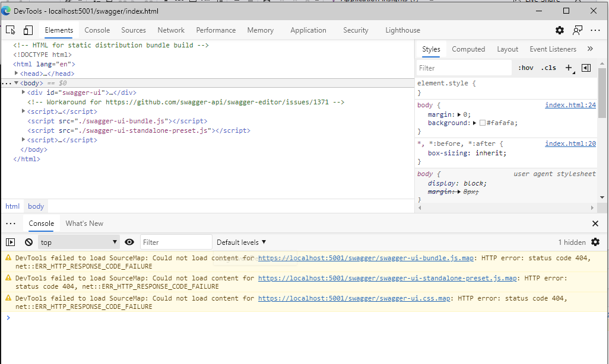Open the Security tab
The width and height of the screenshot is (609, 364).
356,30
